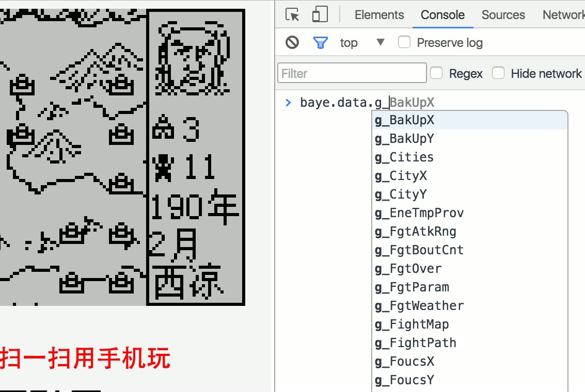Switch to the Elements tab
The width and height of the screenshot is (585, 392).
click(379, 15)
